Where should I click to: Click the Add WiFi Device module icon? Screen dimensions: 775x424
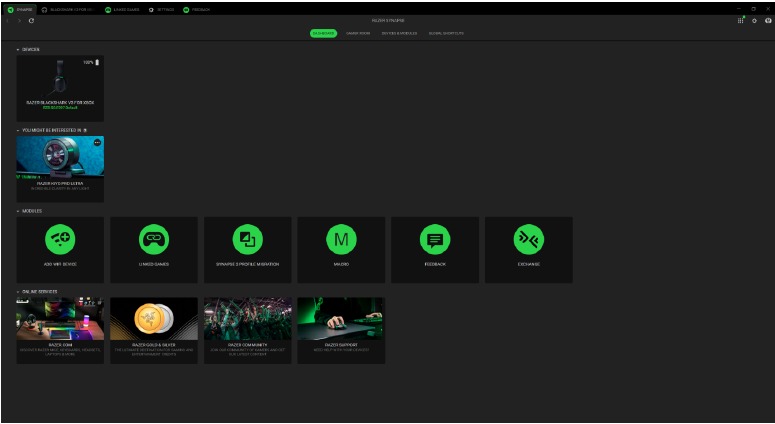(x=60, y=239)
